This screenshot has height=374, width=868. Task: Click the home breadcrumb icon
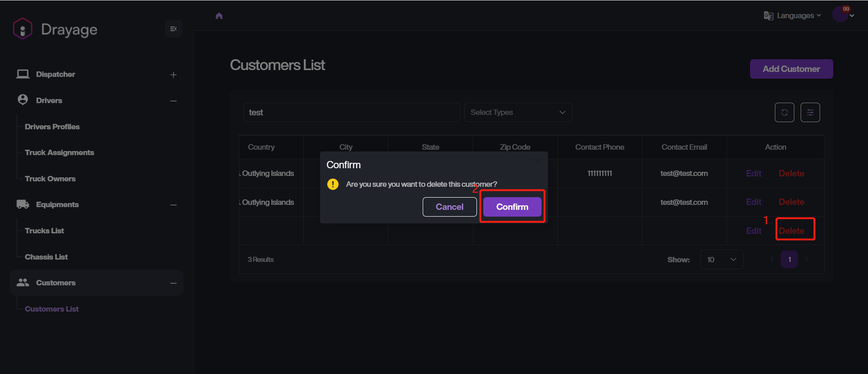219,16
